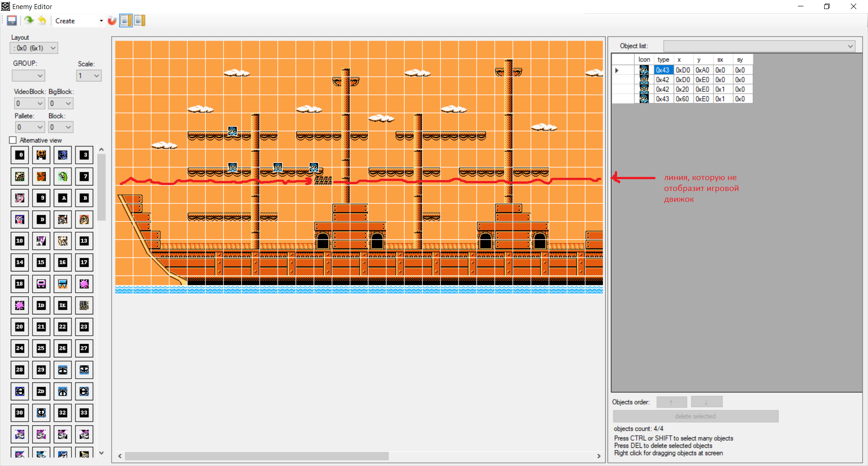Screen dimensions: 868x466
Task: Expand the Object list combo box
Action: (759, 46)
